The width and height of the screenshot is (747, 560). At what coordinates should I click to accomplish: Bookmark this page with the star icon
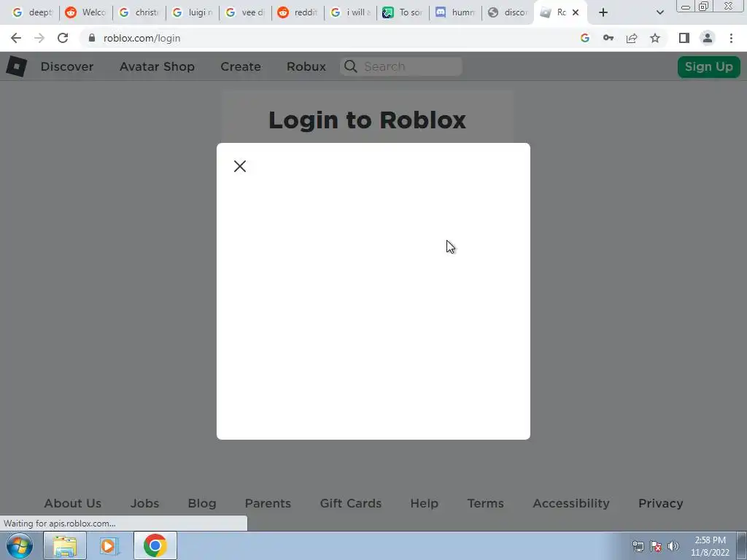[x=655, y=38]
